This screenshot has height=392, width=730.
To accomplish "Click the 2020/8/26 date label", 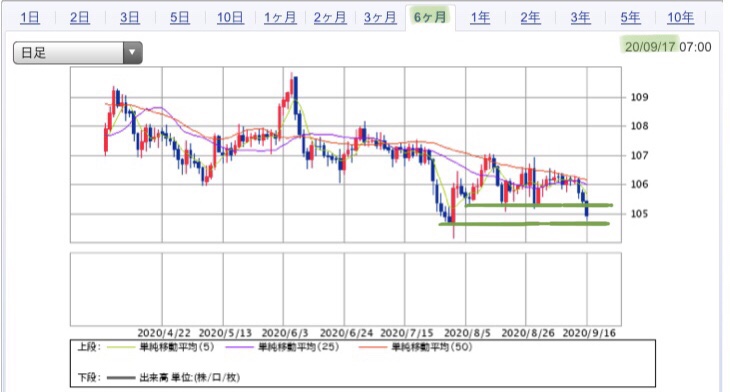I will tap(528, 333).
